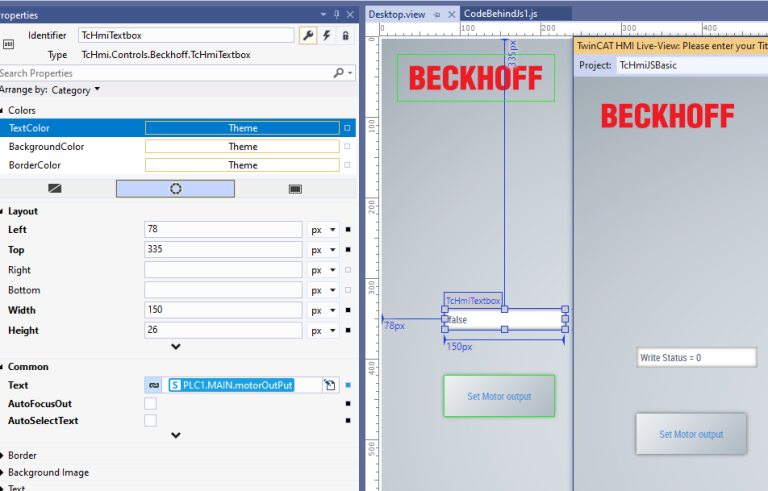Screen dimensions: 768x491
Task: Enable the AutoFocusOut checkbox
Action: [x=150, y=403]
